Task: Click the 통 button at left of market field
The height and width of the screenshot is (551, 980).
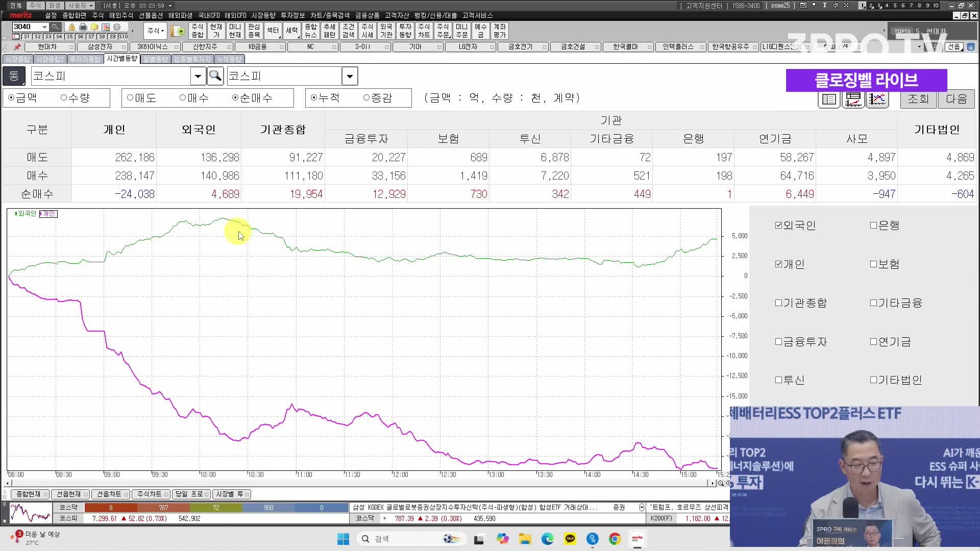Action: point(14,76)
